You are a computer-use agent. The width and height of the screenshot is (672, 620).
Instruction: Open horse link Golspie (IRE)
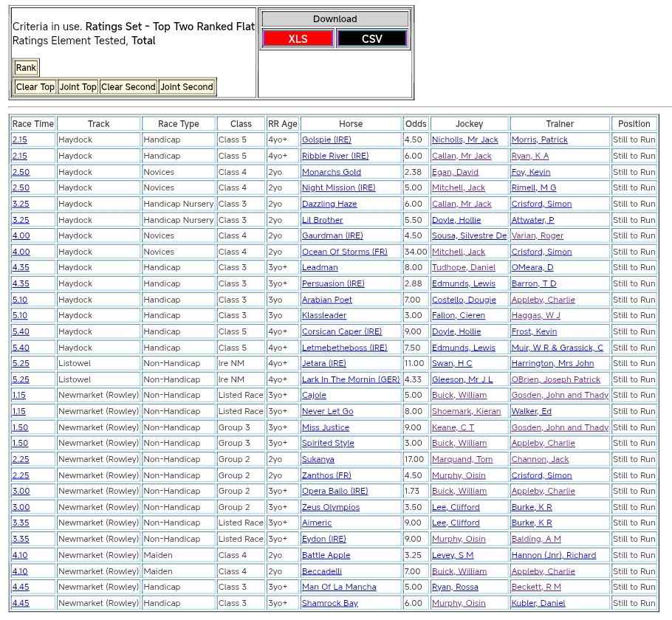pos(326,139)
